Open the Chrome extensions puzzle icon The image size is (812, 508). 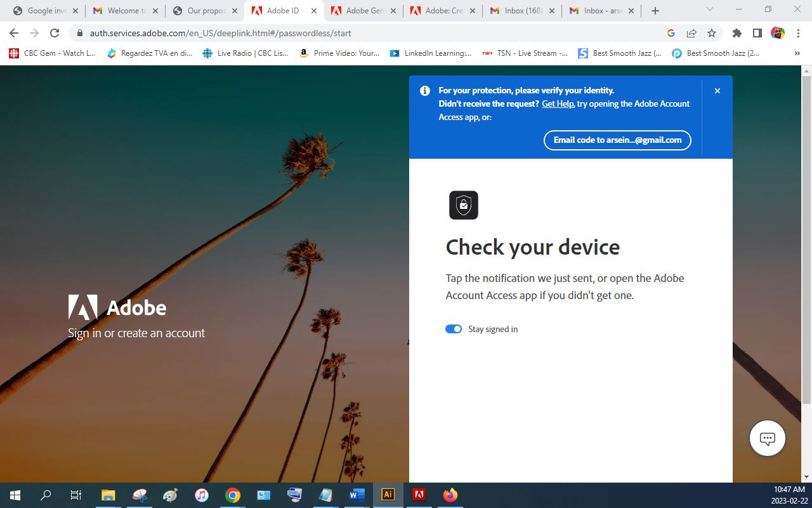coord(737,33)
